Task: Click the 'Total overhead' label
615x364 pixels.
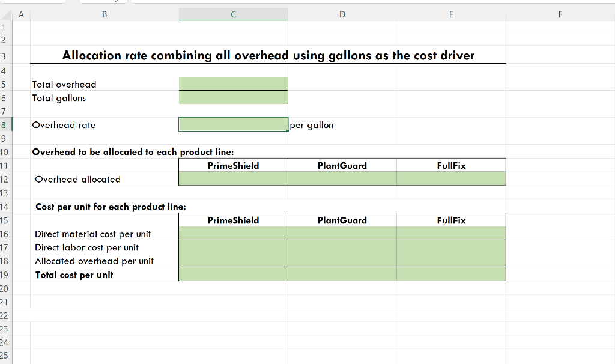Action: click(x=64, y=84)
